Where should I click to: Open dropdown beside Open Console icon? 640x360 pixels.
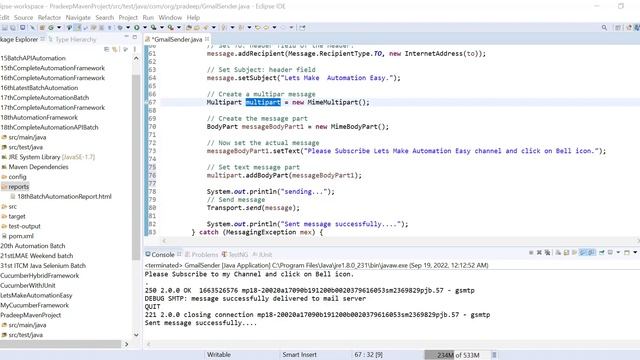coord(635,253)
